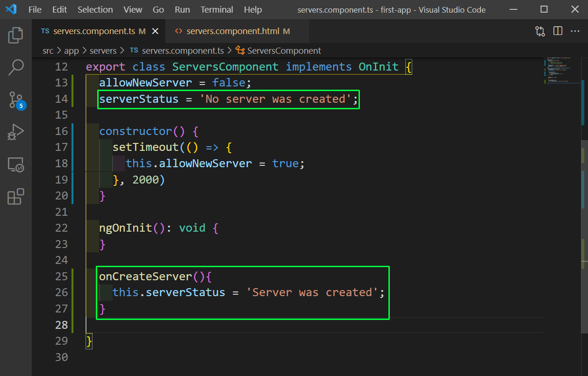Open the Edit menu
The width and height of the screenshot is (588, 376).
(59, 9)
